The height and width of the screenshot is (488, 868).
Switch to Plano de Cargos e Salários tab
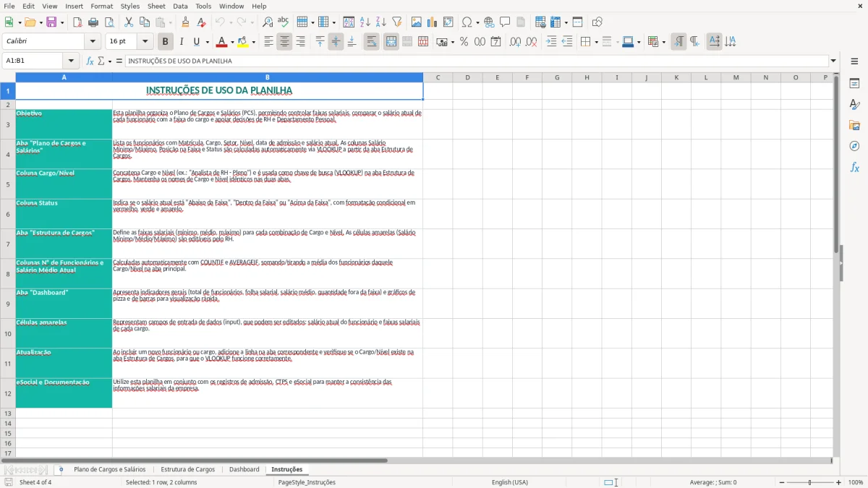point(109,469)
